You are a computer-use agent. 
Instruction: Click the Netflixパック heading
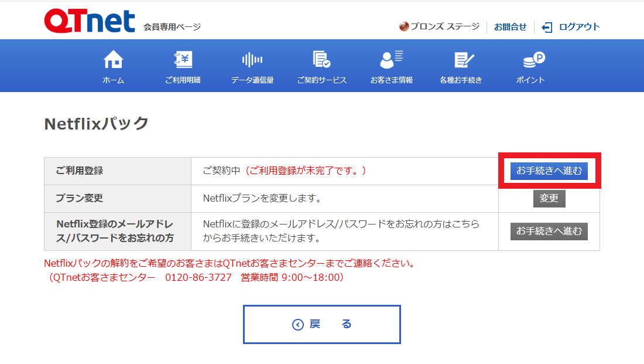click(96, 124)
